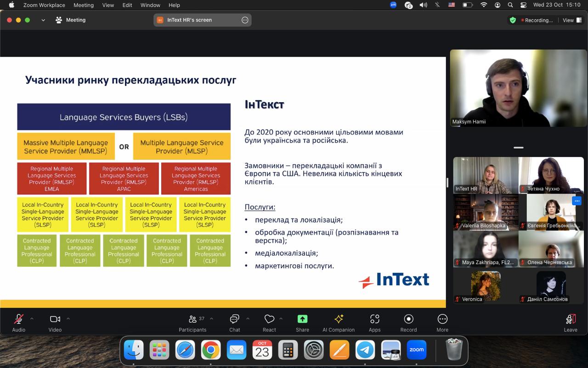Open options on Євгенія Гребьонкіна's tile

pyautogui.click(x=577, y=201)
